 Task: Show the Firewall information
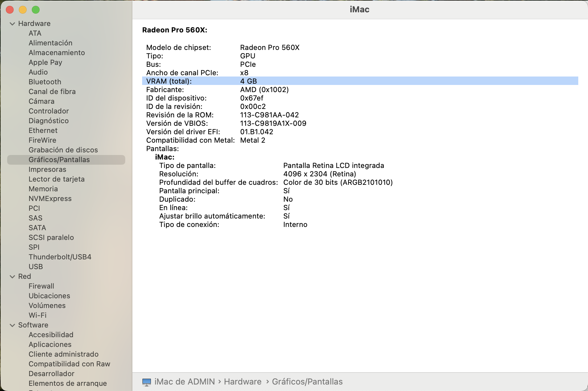click(41, 286)
